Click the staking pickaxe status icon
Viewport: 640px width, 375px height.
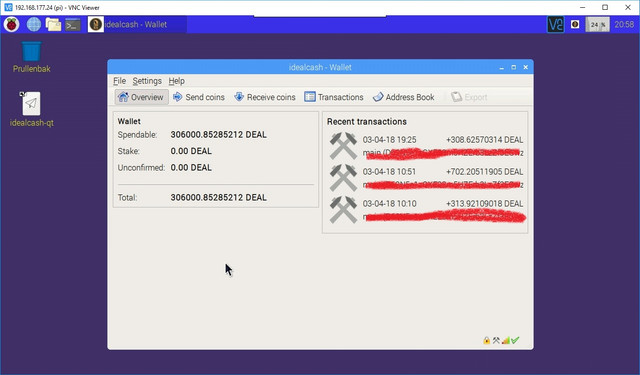click(x=496, y=340)
